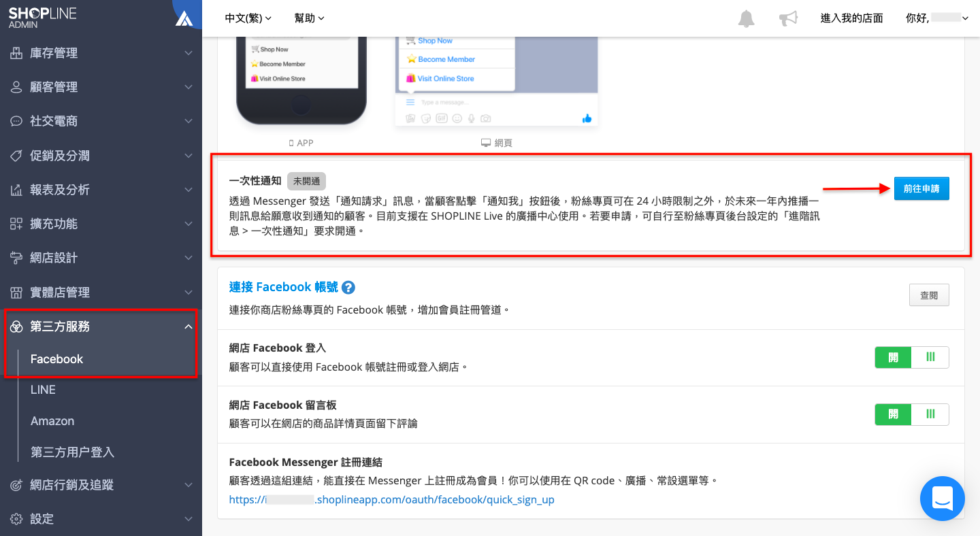Image resolution: width=980 pixels, height=536 pixels.
Task: Expand the 擴充功能 sidebar section
Action: click(189, 224)
